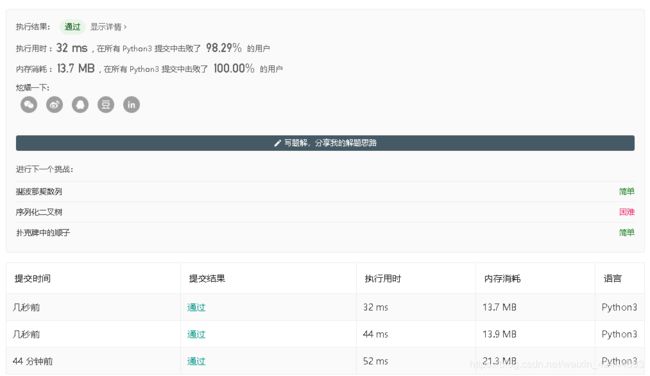
Task: Open 显示详情 details link
Action: point(108,27)
